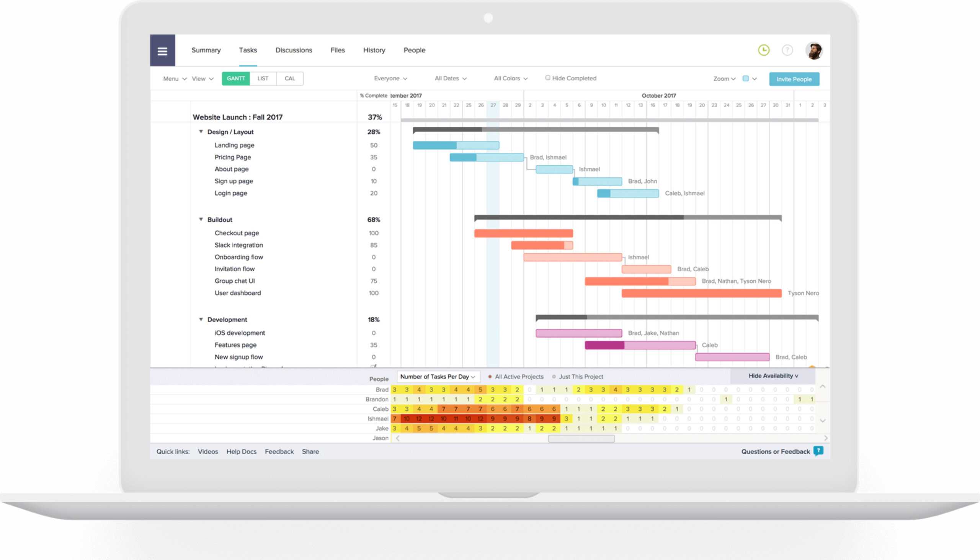This screenshot has height=560, width=980.
Task: Collapse the Buildout section
Action: (x=202, y=219)
